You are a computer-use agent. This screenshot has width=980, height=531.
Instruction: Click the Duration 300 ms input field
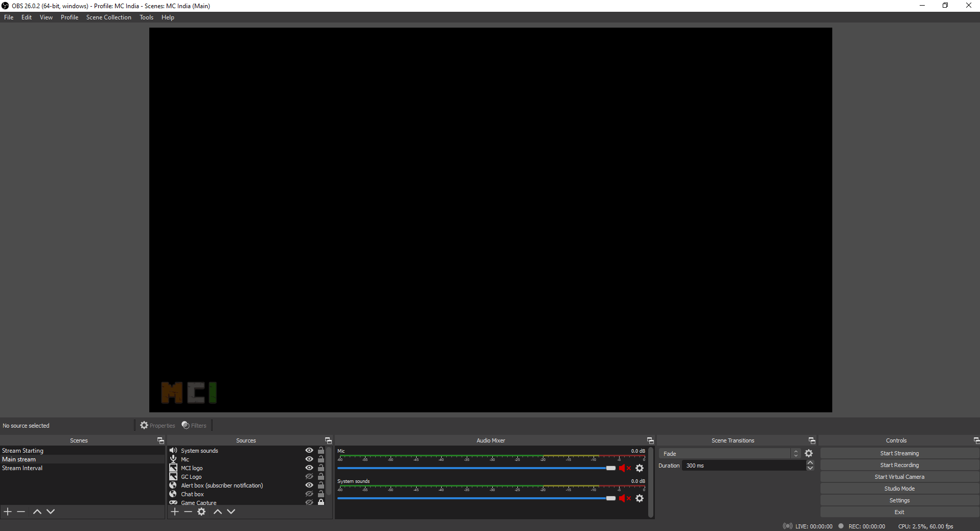coord(744,466)
